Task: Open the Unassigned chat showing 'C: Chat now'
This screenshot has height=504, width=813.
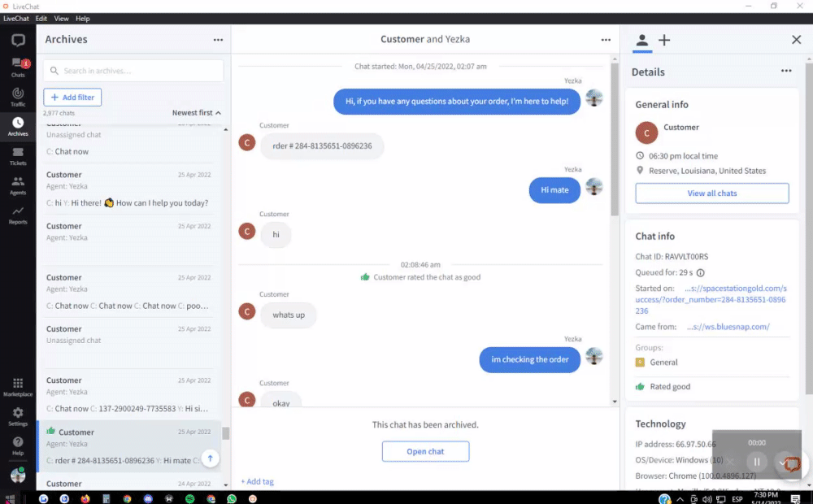Action: point(128,141)
